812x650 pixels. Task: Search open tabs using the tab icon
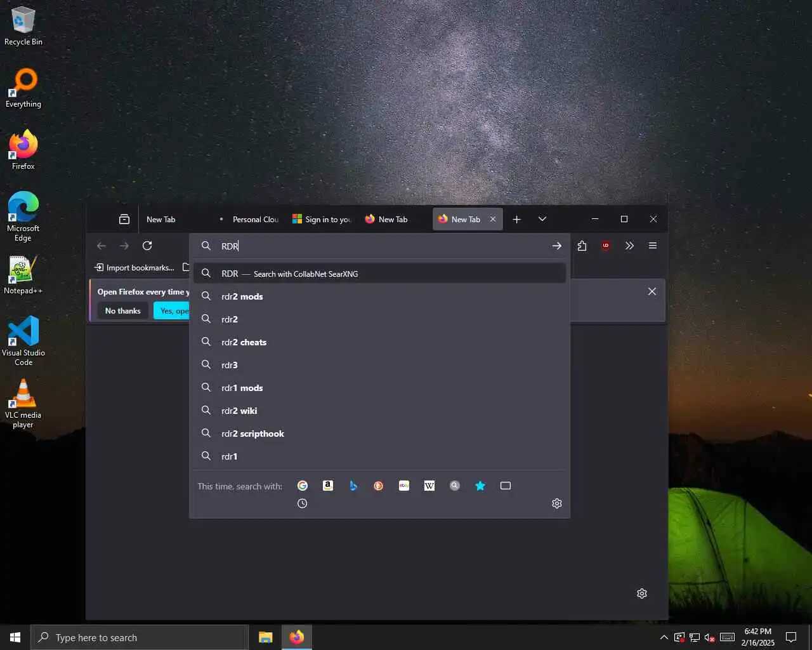coord(506,486)
